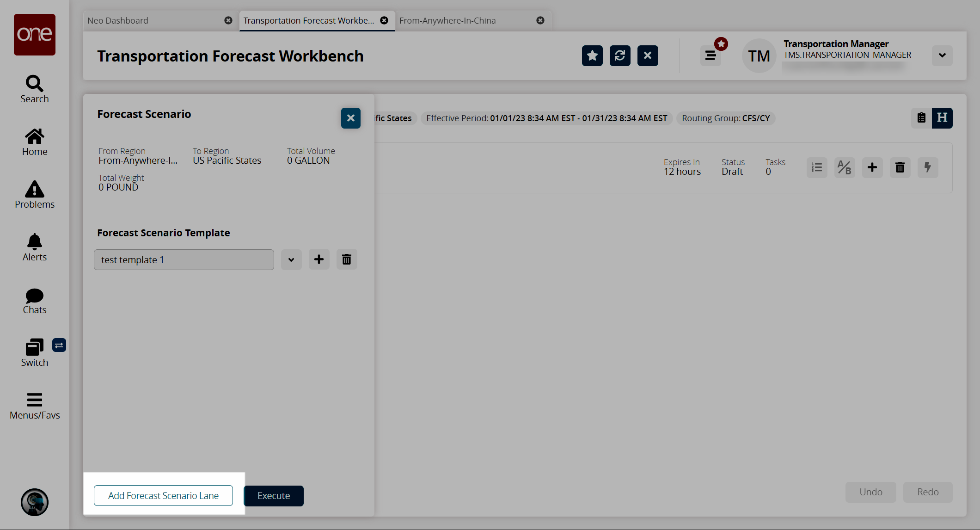
Task: Open the Menus/Favs hamburger menu
Action: pyautogui.click(x=35, y=406)
